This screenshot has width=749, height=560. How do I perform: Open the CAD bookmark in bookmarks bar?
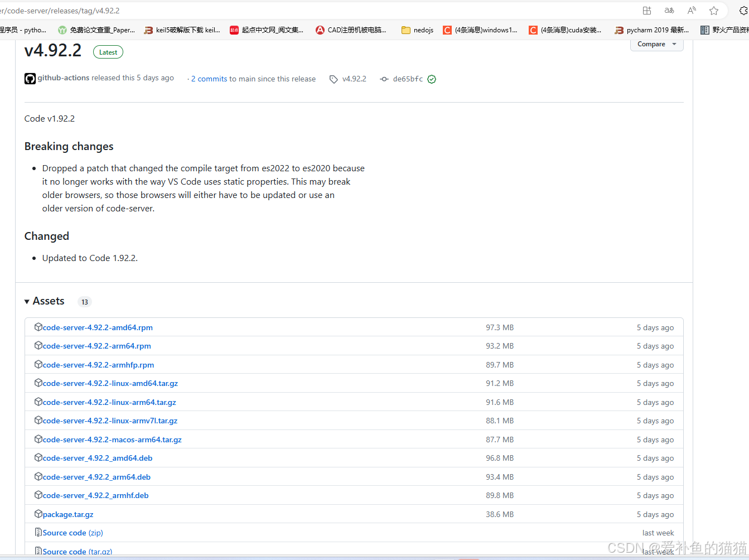pos(351,30)
